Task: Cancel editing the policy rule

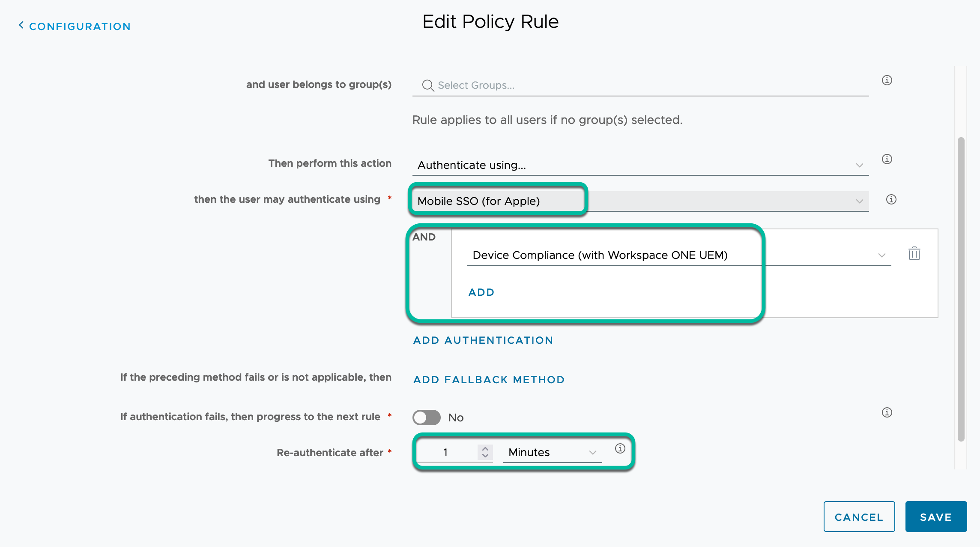Action: tap(859, 517)
